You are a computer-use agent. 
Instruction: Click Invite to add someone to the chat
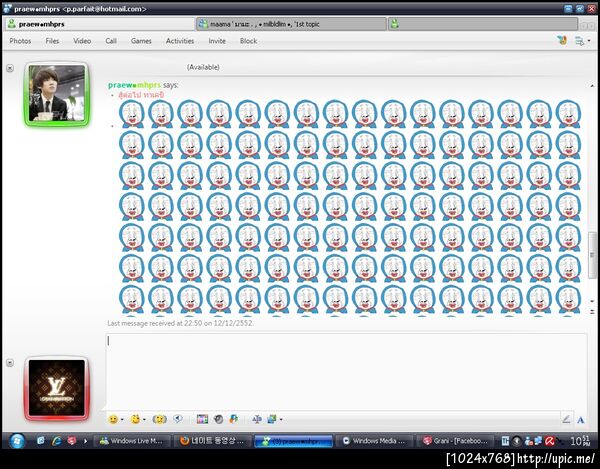pyautogui.click(x=217, y=41)
